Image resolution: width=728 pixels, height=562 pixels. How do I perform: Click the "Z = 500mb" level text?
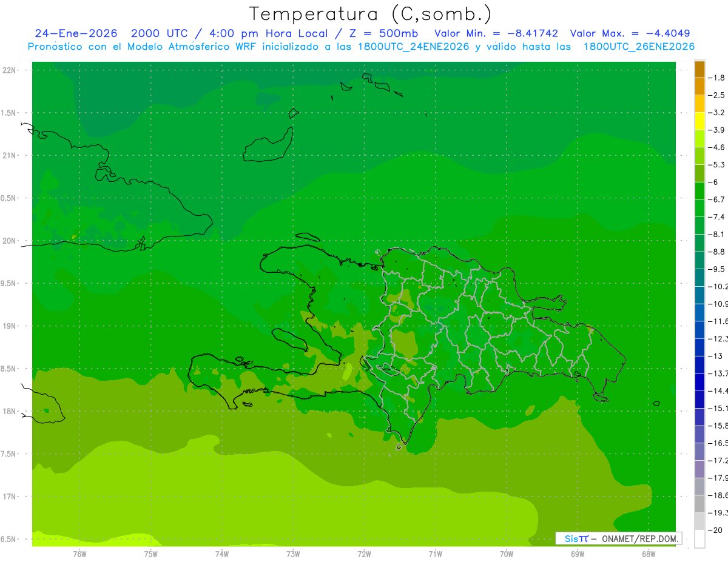tap(382, 33)
